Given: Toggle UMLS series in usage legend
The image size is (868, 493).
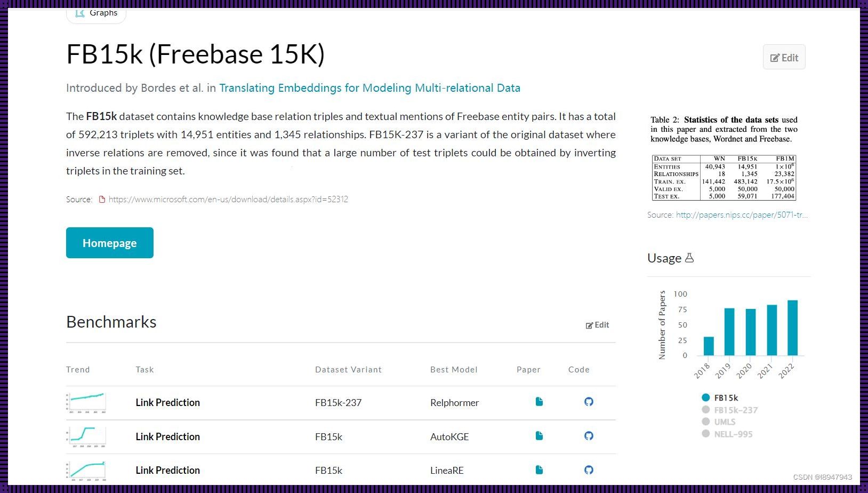Looking at the screenshot, I should click(x=719, y=422).
